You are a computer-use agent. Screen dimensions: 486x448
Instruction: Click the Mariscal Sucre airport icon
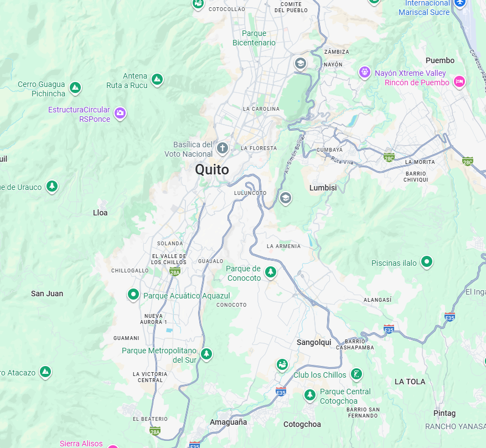click(460, 3)
